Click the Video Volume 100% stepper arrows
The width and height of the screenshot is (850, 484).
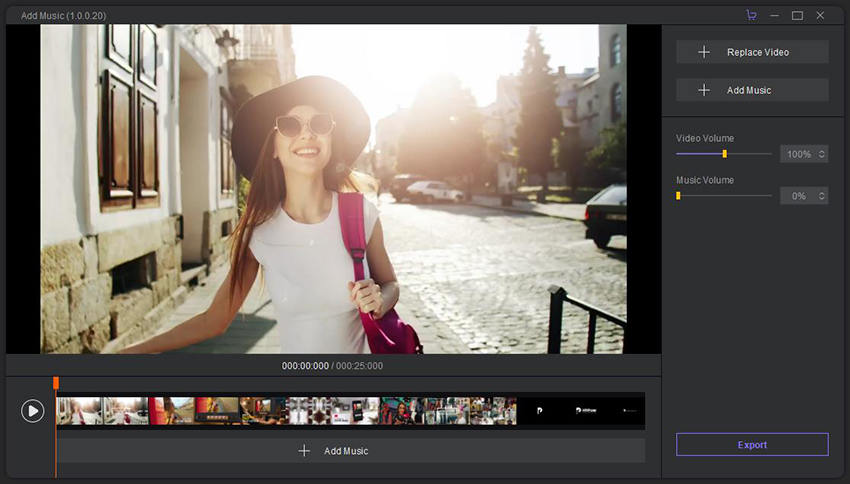[x=822, y=154]
